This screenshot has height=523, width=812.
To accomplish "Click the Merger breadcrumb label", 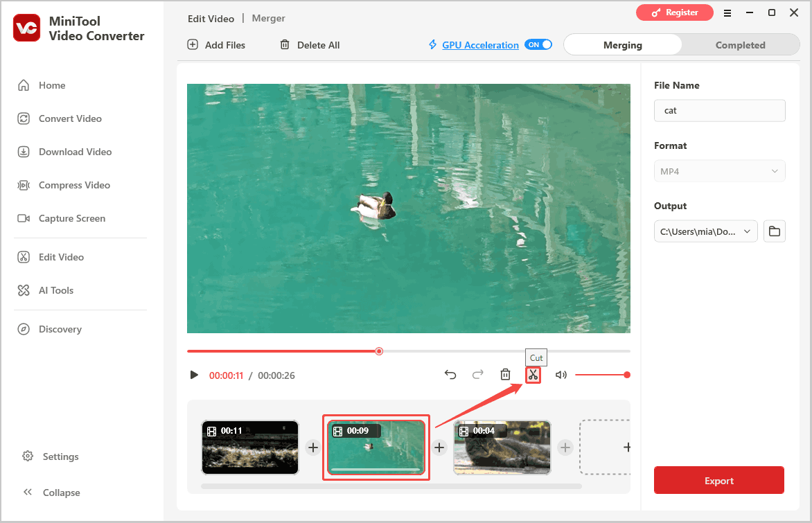I will pos(268,18).
